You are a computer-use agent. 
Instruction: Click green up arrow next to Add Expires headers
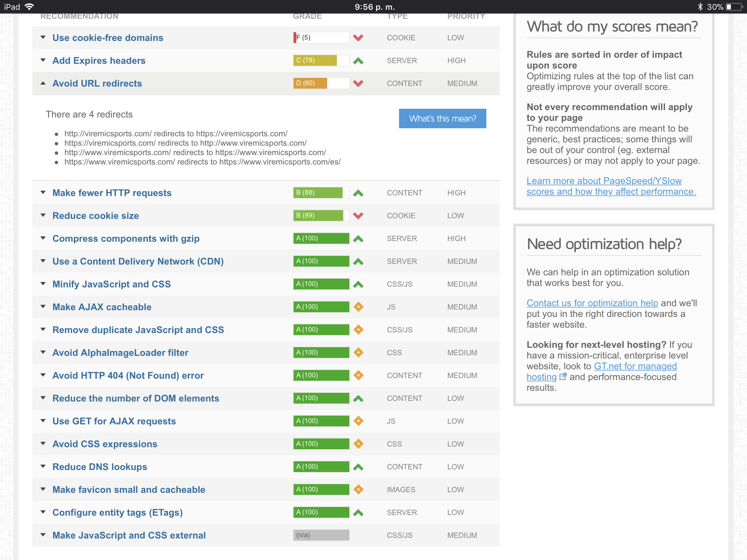[358, 61]
